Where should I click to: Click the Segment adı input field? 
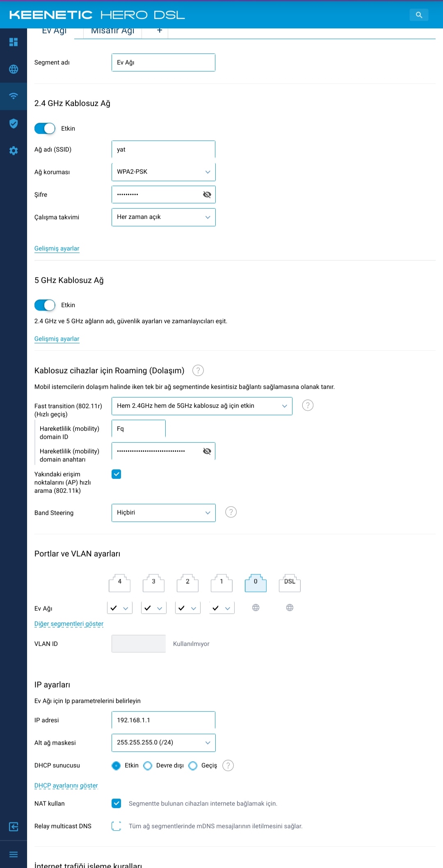click(164, 62)
